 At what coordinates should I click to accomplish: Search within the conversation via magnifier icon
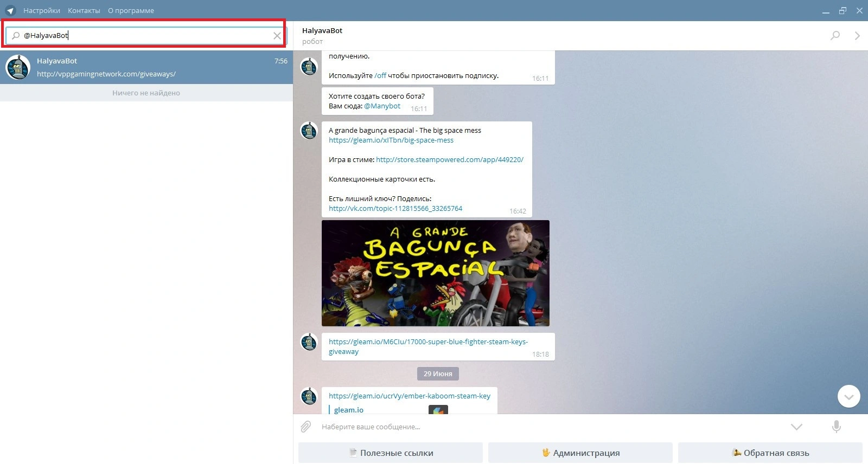pyautogui.click(x=835, y=36)
